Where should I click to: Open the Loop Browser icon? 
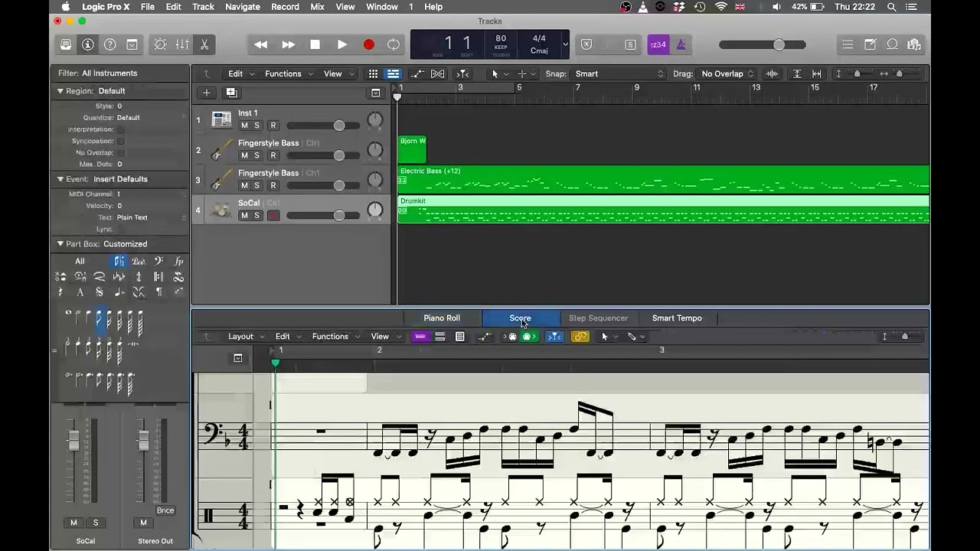pos(893,44)
